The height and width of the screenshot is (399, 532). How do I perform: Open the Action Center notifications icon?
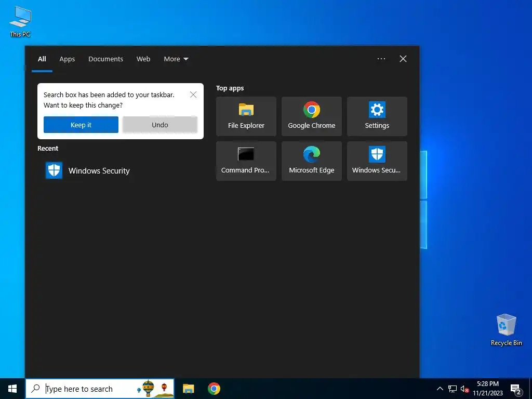click(516, 389)
